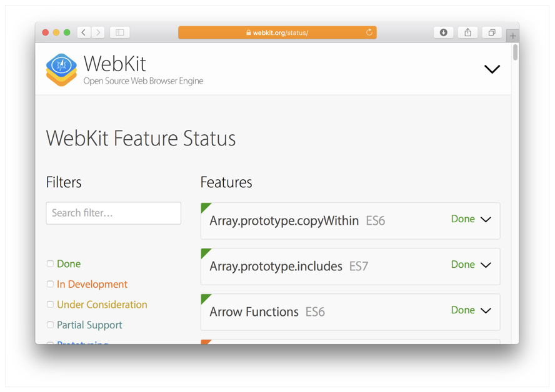This screenshot has width=555, height=392.
Task: Open a new tab with plus button
Action: 512,36
